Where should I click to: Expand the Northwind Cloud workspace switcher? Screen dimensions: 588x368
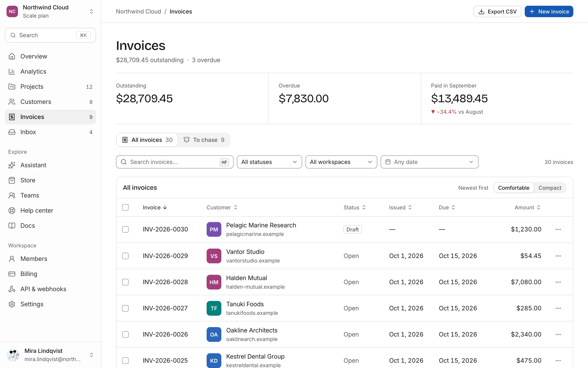click(91, 11)
